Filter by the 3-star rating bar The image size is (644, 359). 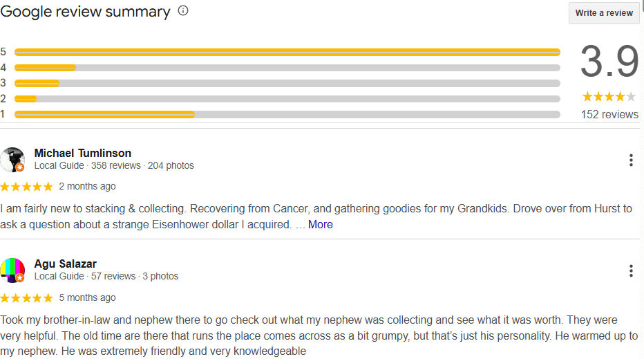pyautogui.click(x=287, y=83)
